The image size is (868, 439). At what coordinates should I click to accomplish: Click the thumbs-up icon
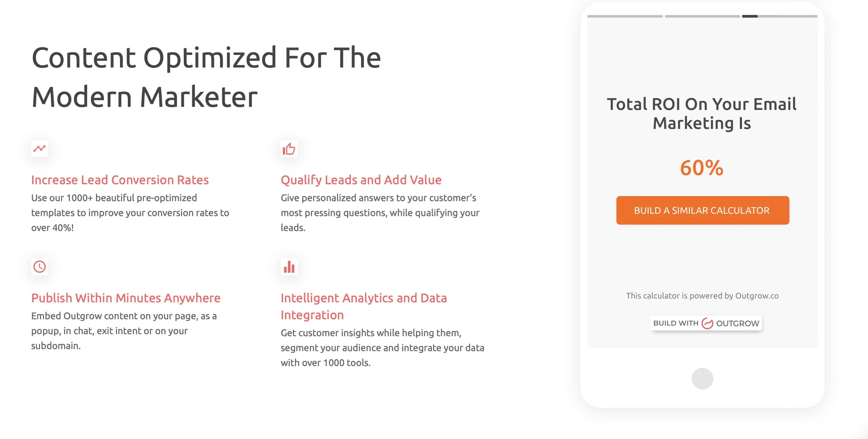289,148
